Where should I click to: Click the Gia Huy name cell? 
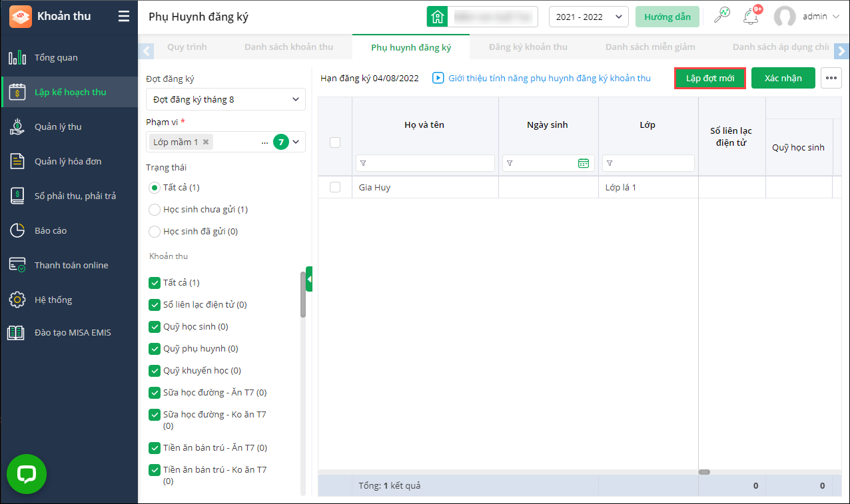(x=425, y=188)
